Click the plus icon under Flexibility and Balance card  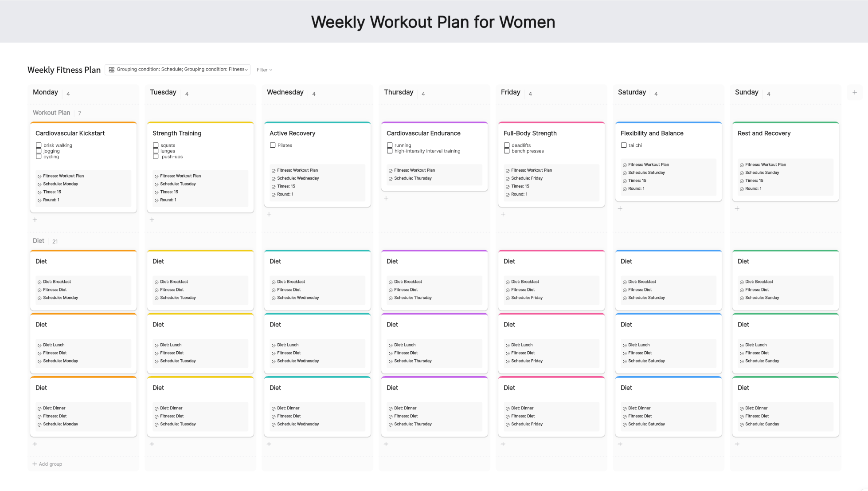620,208
